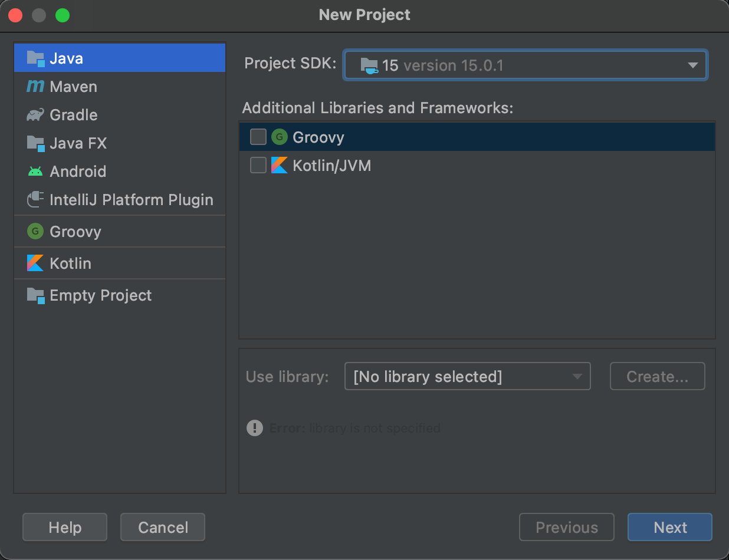Click 'Groovy' label in frameworks list

318,137
